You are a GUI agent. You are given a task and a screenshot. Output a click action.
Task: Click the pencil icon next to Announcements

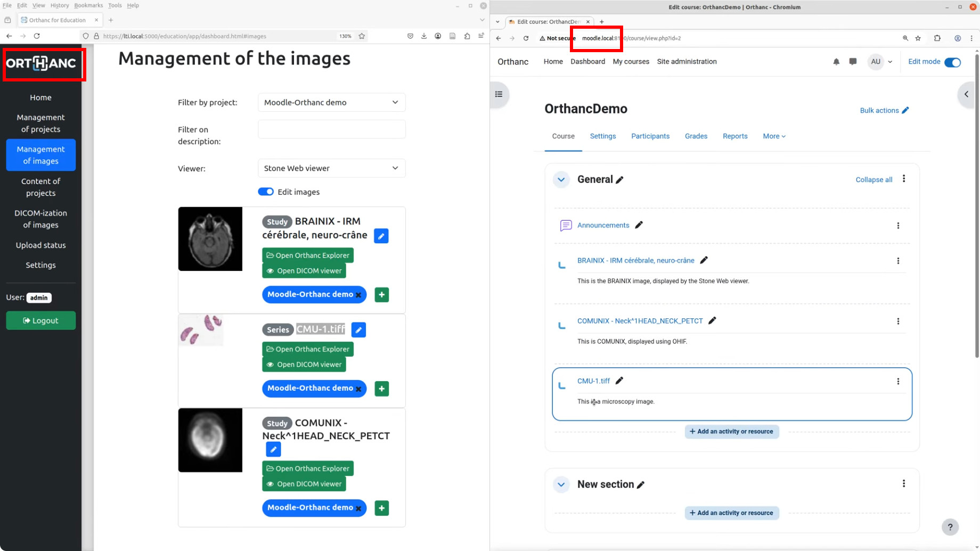tap(639, 225)
